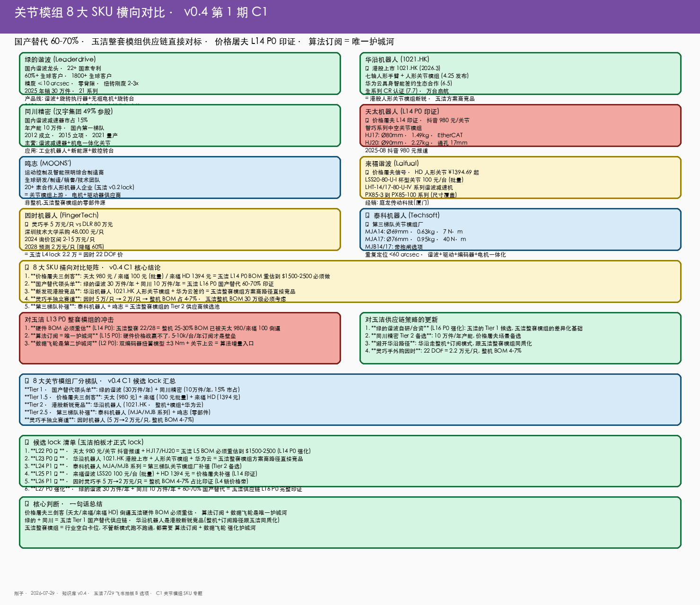
Task: Select the card title "来福谐波 (Laifual)"
Action: tap(392, 164)
